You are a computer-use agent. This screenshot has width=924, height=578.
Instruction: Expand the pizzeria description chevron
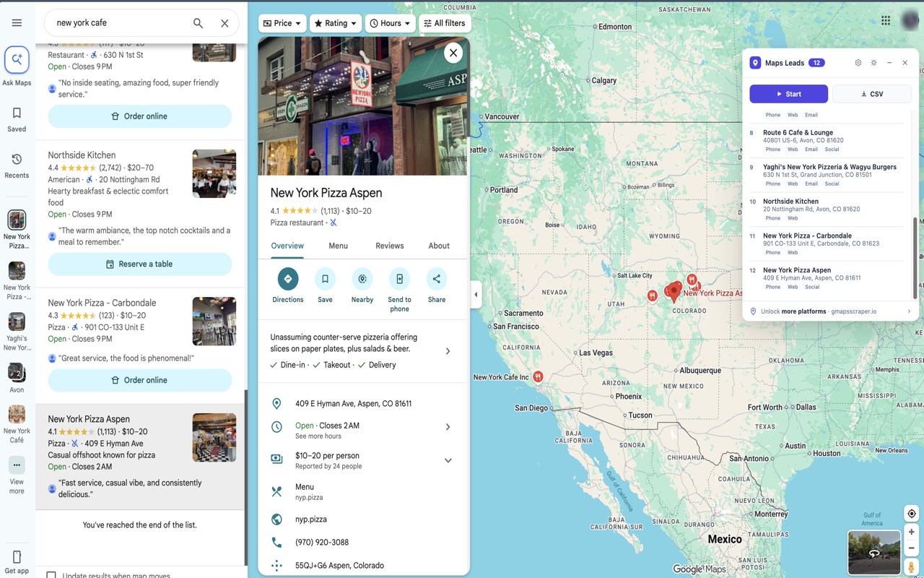pyautogui.click(x=448, y=351)
